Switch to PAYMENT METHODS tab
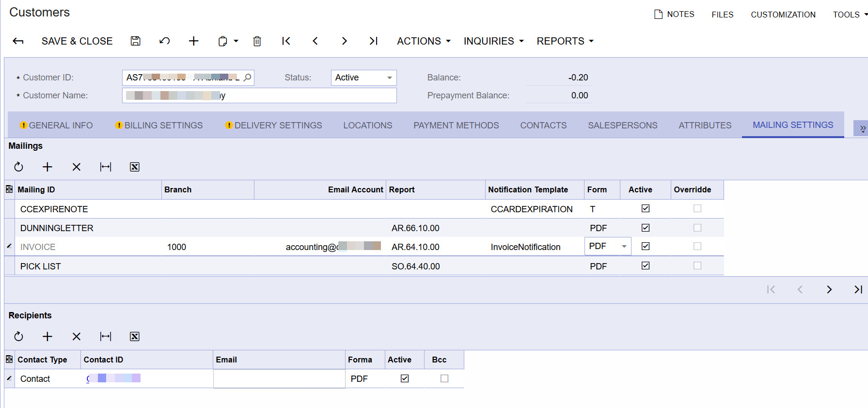Image resolution: width=868 pixels, height=408 pixels. coord(456,126)
